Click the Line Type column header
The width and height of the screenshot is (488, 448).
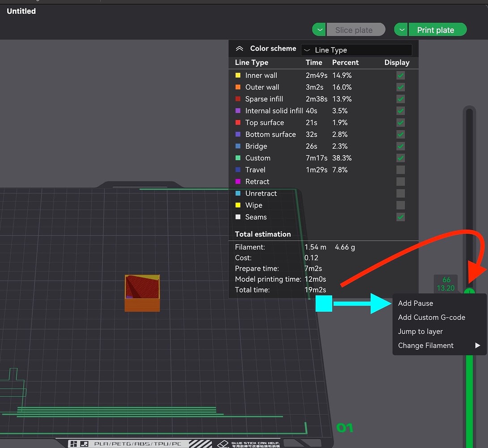pyautogui.click(x=252, y=63)
